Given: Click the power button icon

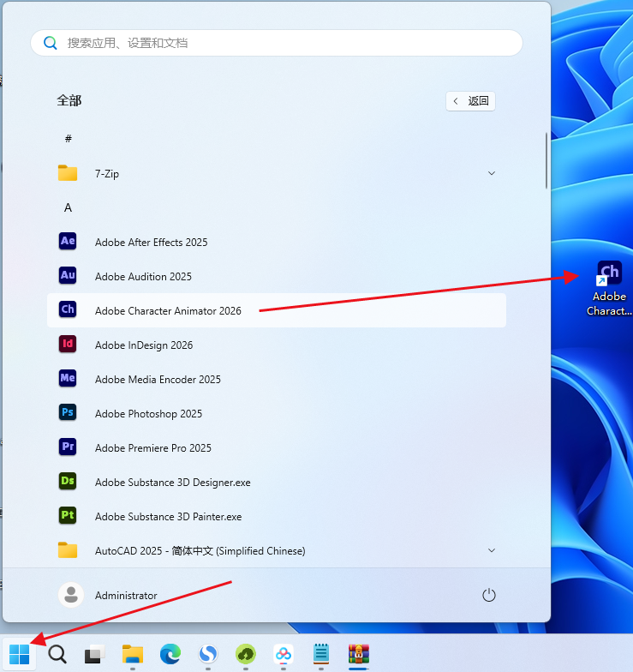Looking at the screenshot, I should (x=488, y=595).
